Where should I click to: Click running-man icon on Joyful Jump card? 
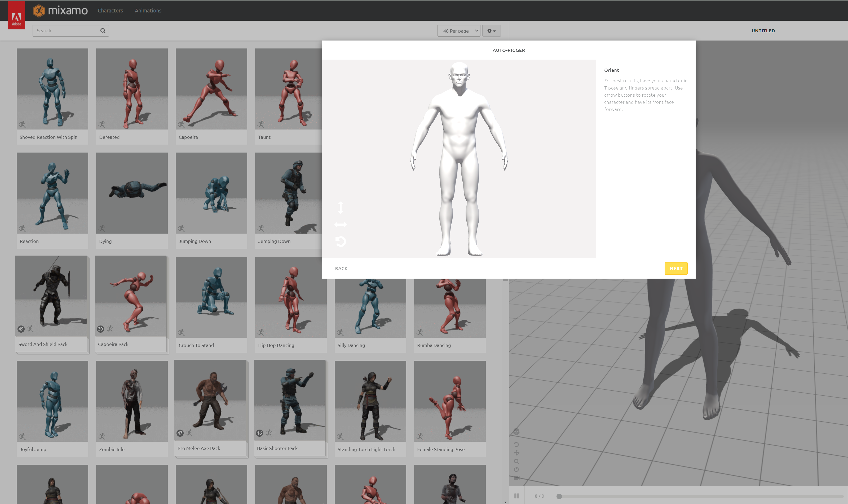(x=23, y=436)
